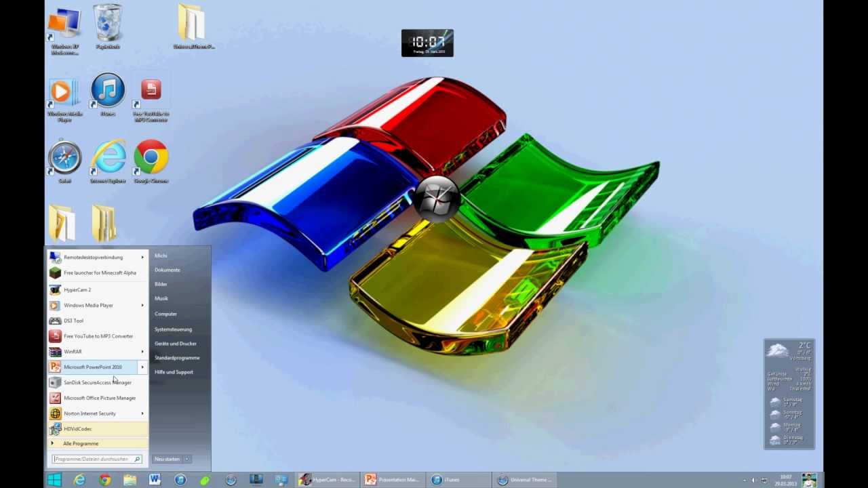The image size is (868, 488).
Task: Open Dokumente from Start menu
Action: pyautogui.click(x=167, y=270)
